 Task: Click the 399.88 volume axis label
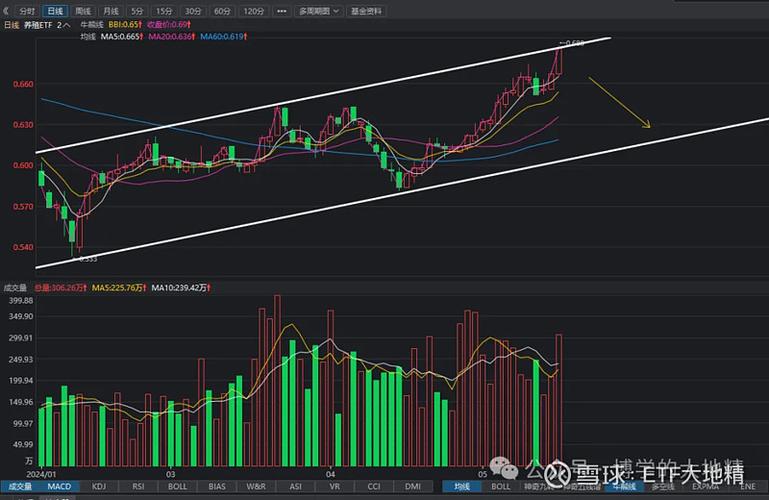[21, 300]
